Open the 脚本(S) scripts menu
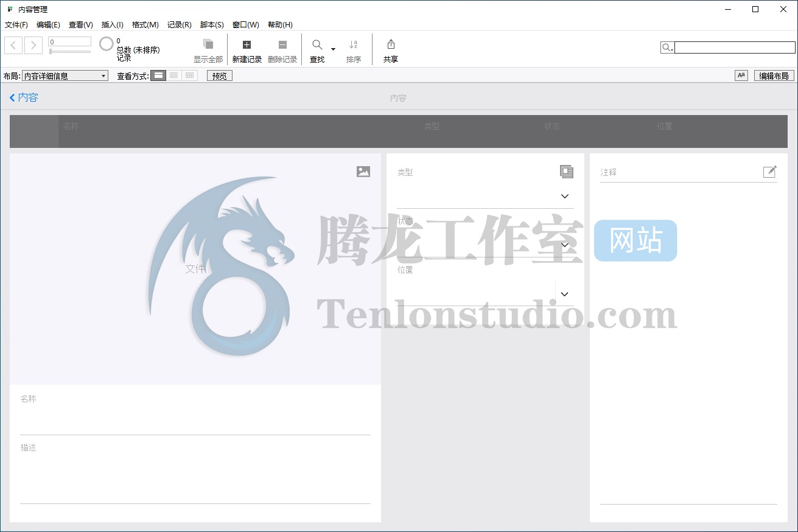 coord(212,25)
